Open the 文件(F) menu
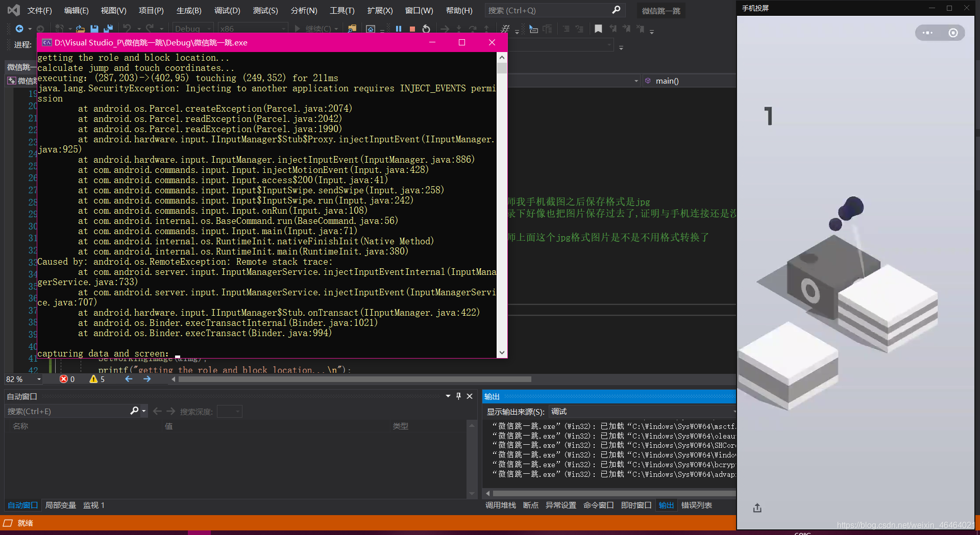Screen dimensions: 980x535 [39, 10]
